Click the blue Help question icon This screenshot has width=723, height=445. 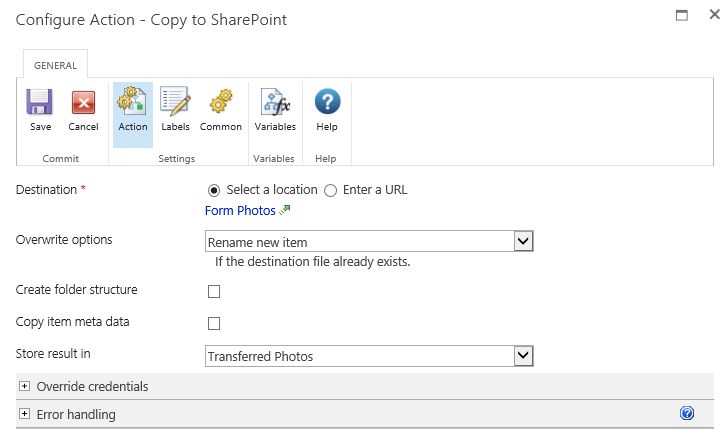[327, 101]
